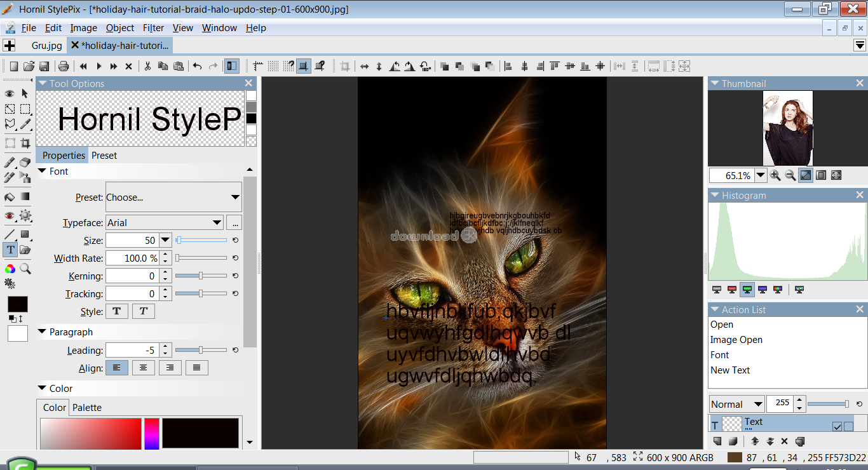Screen dimensions: 868x470
Task: Open the Filter menu
Action: 153,28
